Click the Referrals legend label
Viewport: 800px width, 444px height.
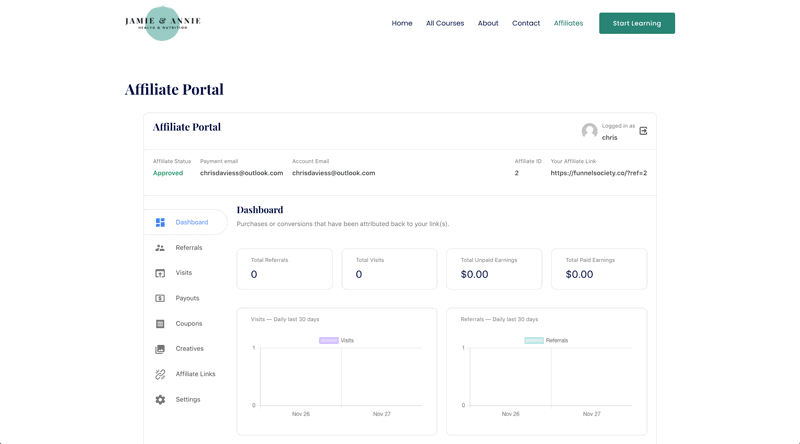[557, 340]
